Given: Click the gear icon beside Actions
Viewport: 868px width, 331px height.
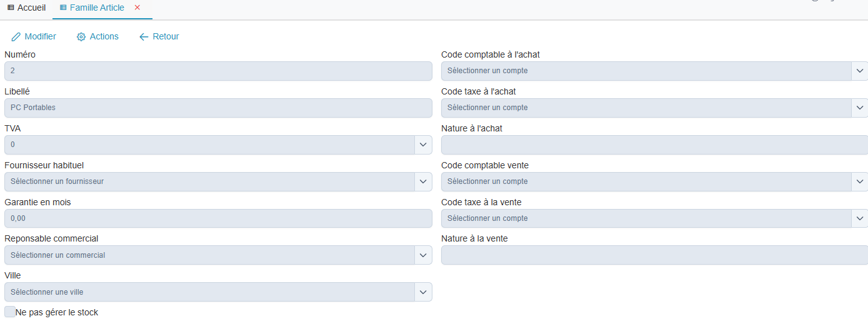Looking at the screenshot, I should pos(81,37).
